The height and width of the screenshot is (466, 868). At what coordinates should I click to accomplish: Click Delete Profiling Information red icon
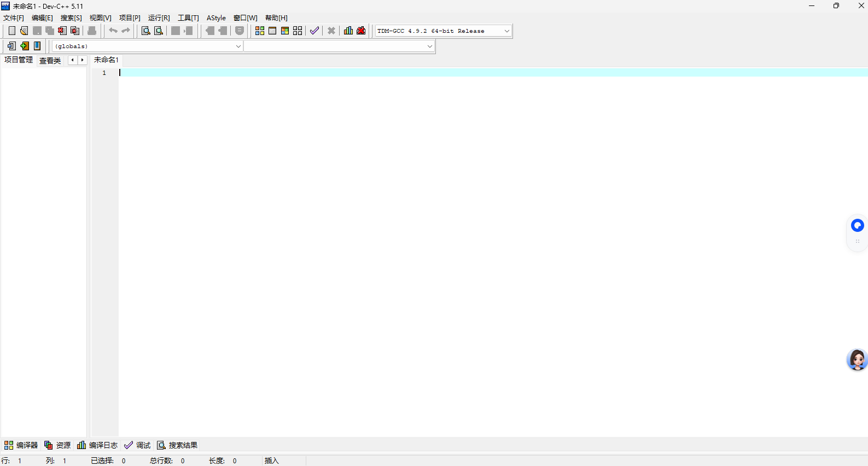pos(361,31)
